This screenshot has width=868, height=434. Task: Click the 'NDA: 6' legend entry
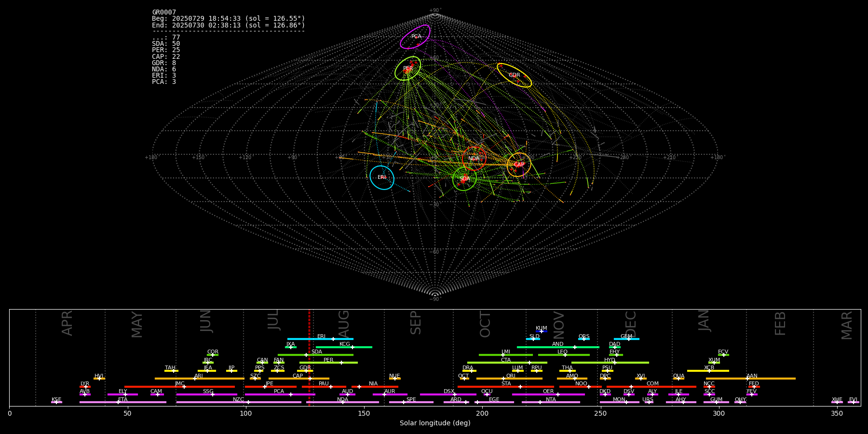164,69
